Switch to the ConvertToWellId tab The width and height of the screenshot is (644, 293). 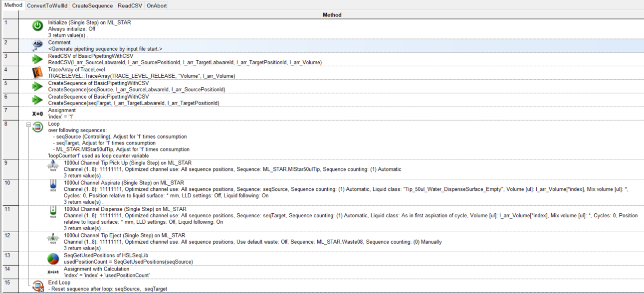[47, 5]
